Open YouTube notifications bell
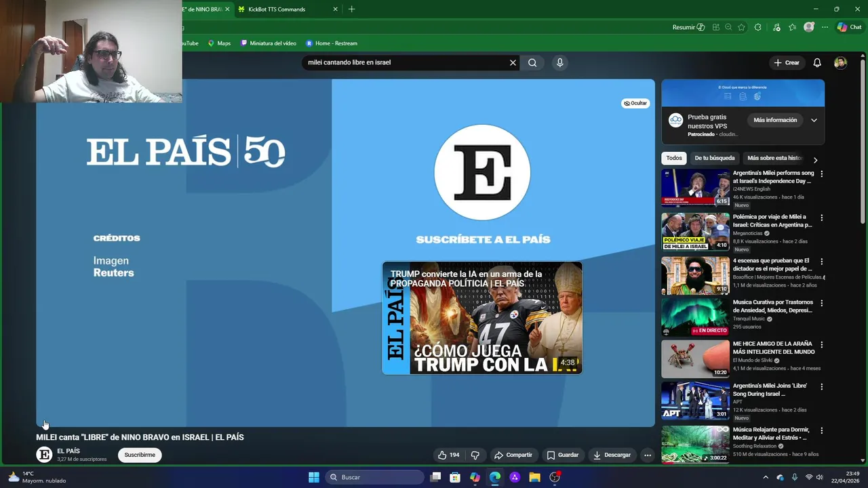This screenshot has height=488, width=868. point(817,62)
